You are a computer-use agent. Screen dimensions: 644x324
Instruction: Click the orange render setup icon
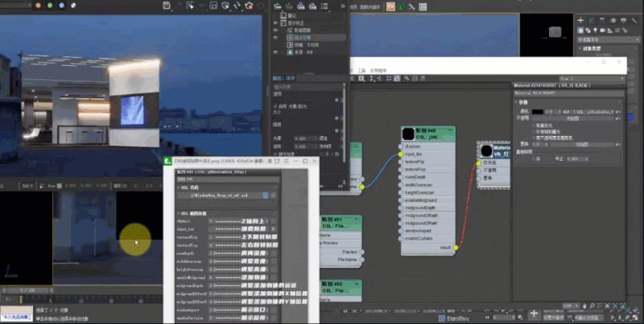pyautogui.click(x=390, y=6)
